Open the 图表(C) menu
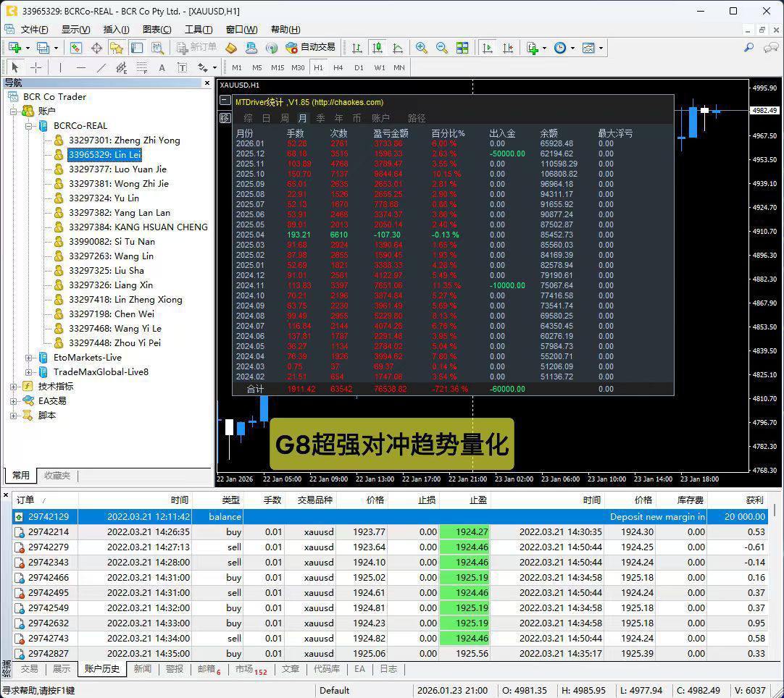 157,30
